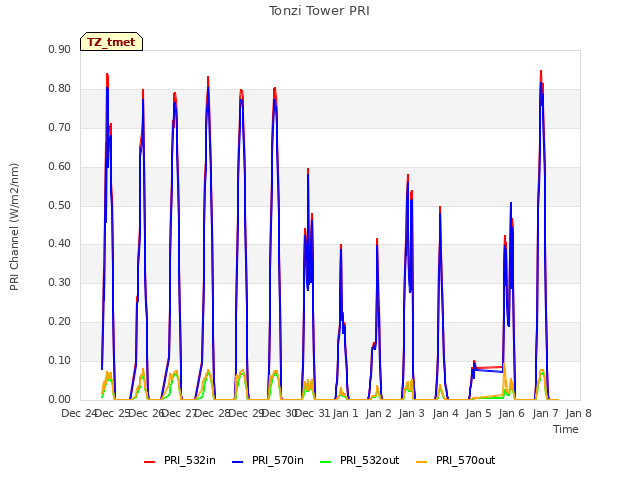
Task: Click the Jan 1 x-axis label
Action: 346,413
